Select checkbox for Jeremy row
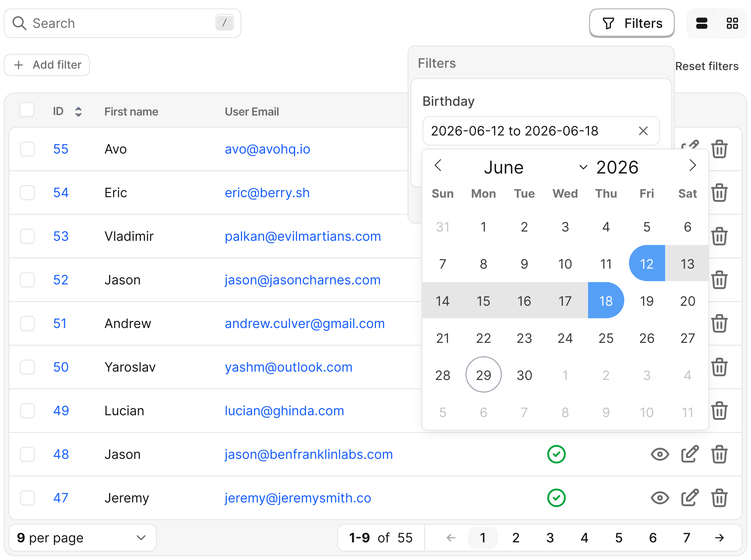 pos(27,498)
